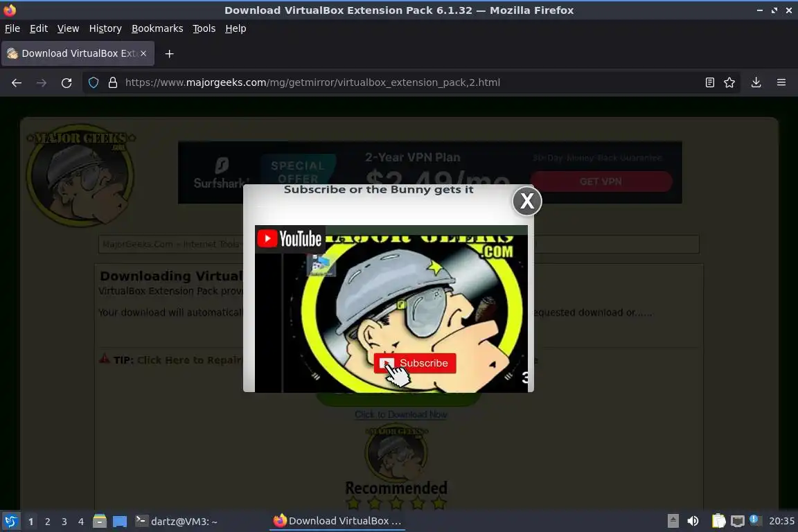The height and width of the screenshot is (532, 798).
Task: Go back to the previous page
Action: pyautogui.click(x=17, y=82)
